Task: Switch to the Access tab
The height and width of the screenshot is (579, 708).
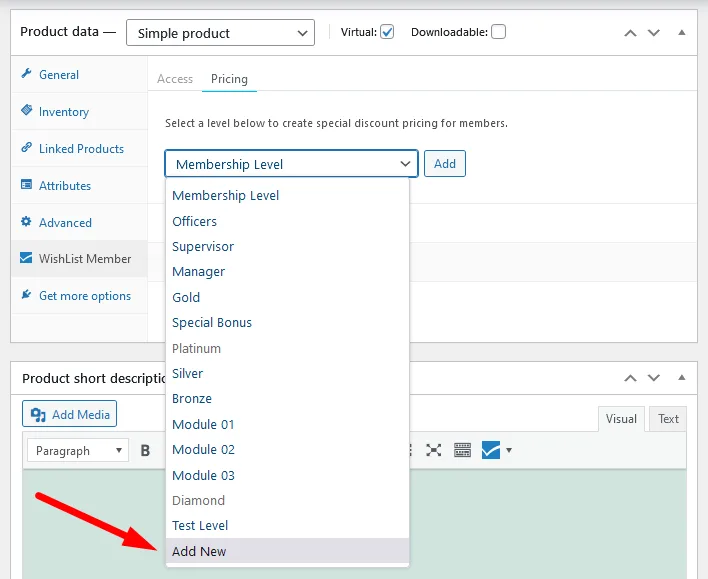Action: click(175, 79)
